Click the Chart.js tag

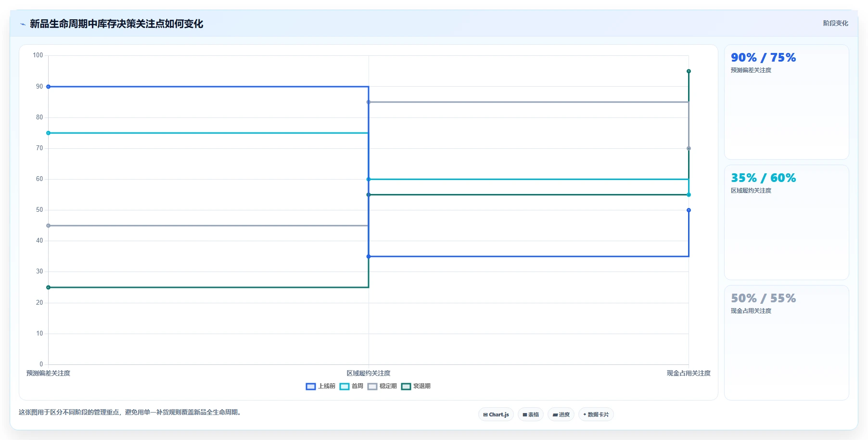coord(496,414)
